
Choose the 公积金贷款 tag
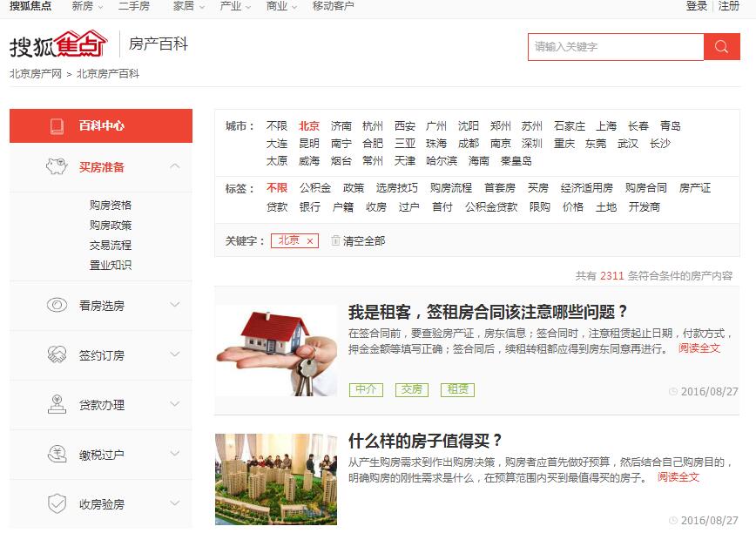pos(491,207)
